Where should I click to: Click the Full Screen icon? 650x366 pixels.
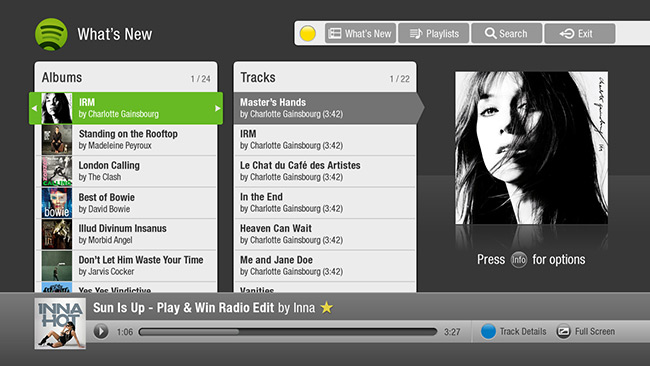pyautogui.click(x=563, y=332)
